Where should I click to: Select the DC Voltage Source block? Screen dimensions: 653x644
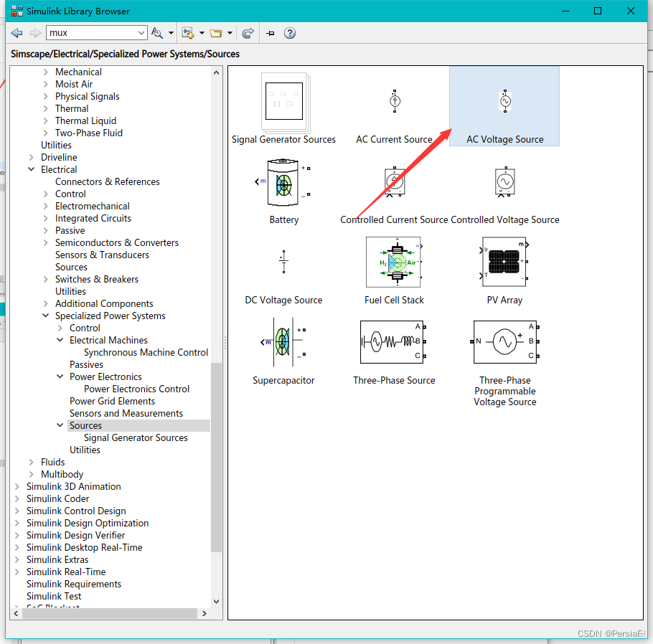point(283,277)
